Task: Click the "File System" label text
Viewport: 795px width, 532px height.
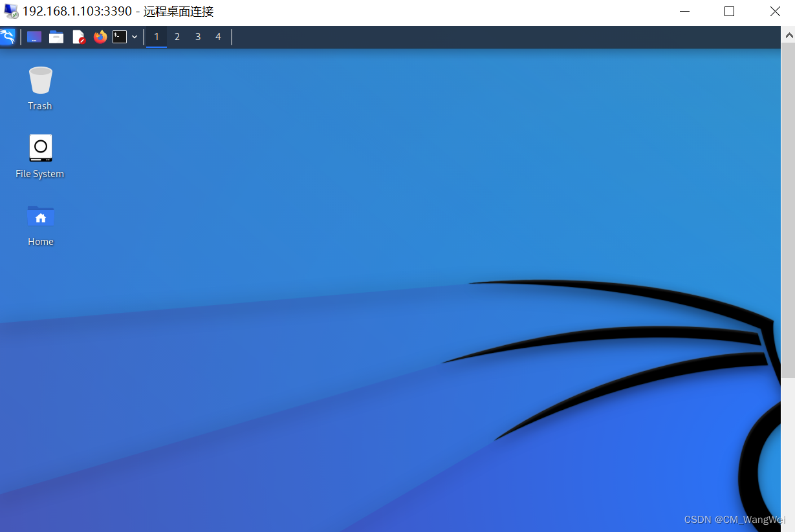Action: click(40, 174)
